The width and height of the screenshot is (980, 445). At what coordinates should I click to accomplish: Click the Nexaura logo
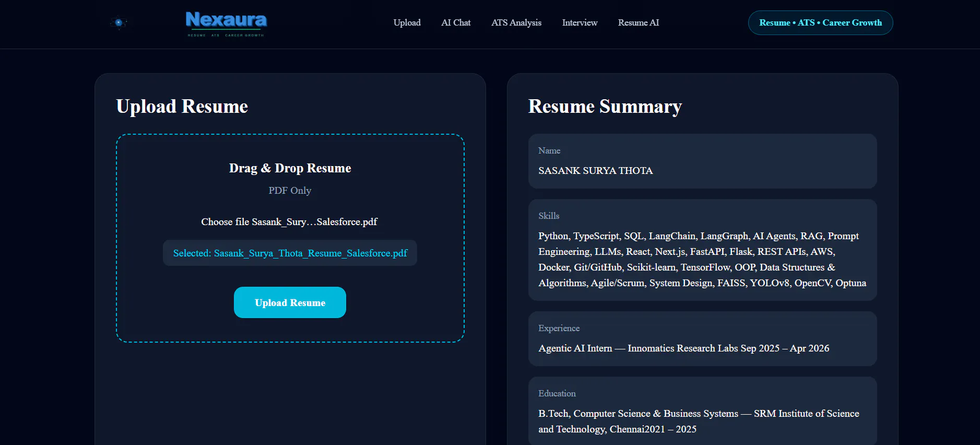point(226,24)
